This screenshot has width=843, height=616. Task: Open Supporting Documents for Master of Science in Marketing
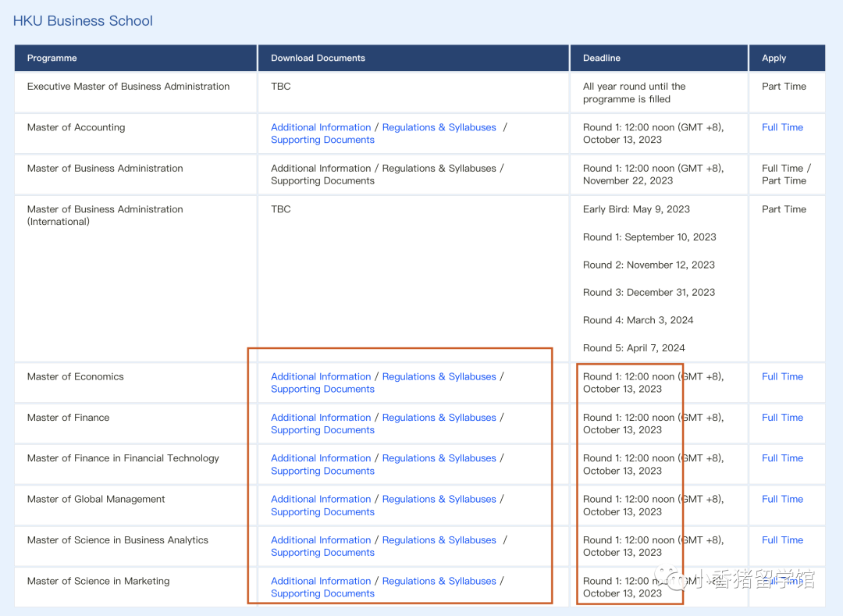pos(322,593)
